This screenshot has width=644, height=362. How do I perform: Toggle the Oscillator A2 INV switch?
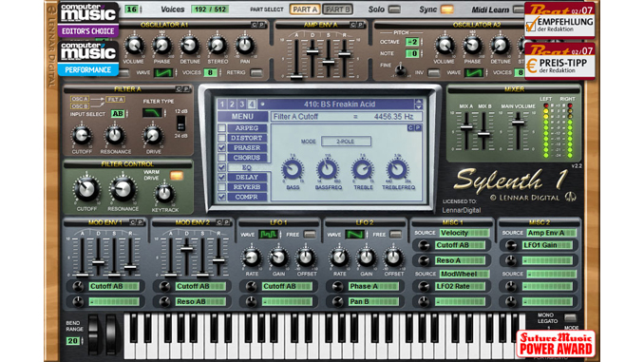click(433, 73)
